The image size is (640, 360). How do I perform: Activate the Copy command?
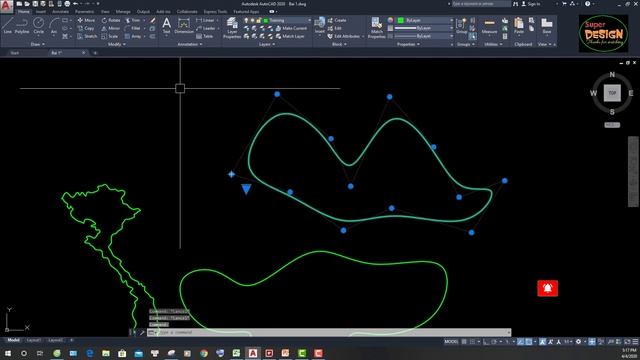point(86,28)
